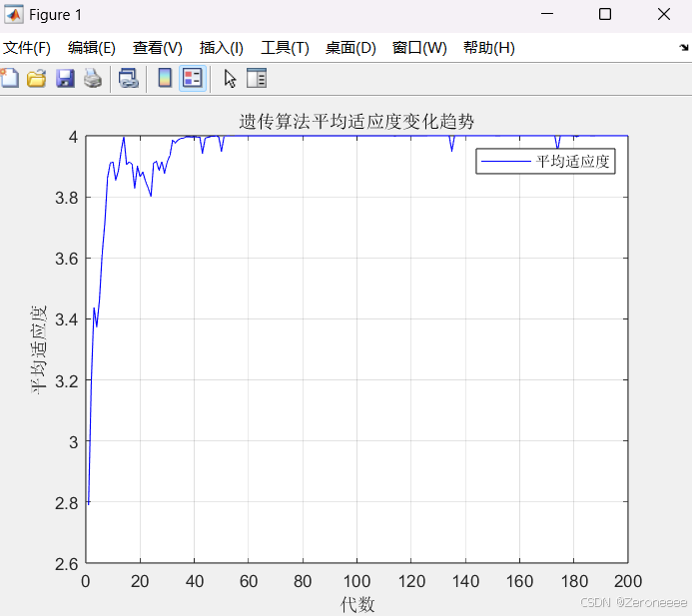Select the Edit Plot arrow tool
This screenshot has height=616, width=692.
pyautogui.click(x=230, y=79)
